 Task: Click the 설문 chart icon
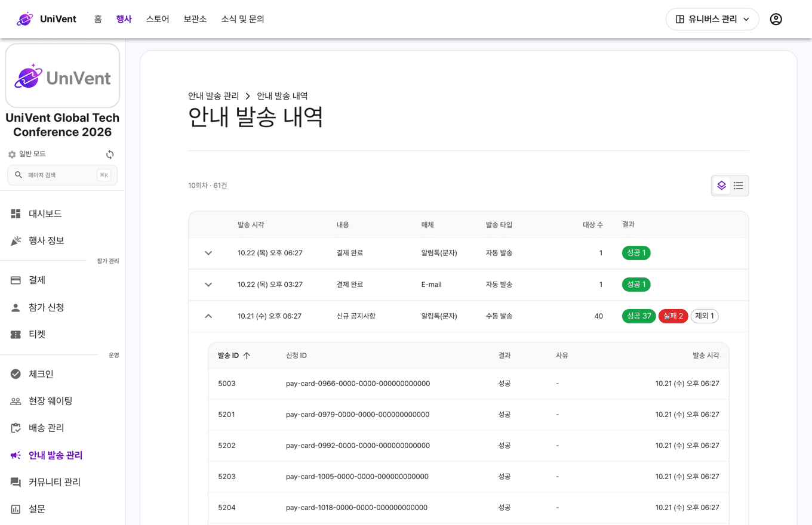(16, 509)
